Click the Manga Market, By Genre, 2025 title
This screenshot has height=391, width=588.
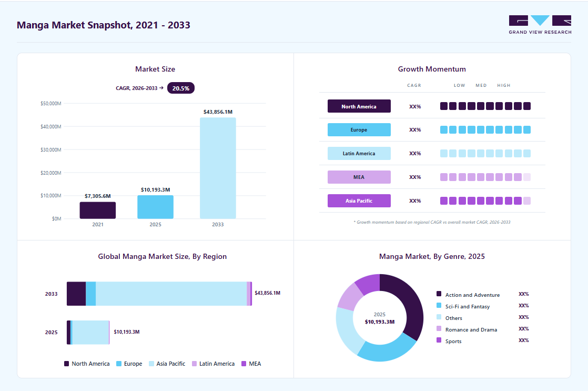click(x=432, y=256)
